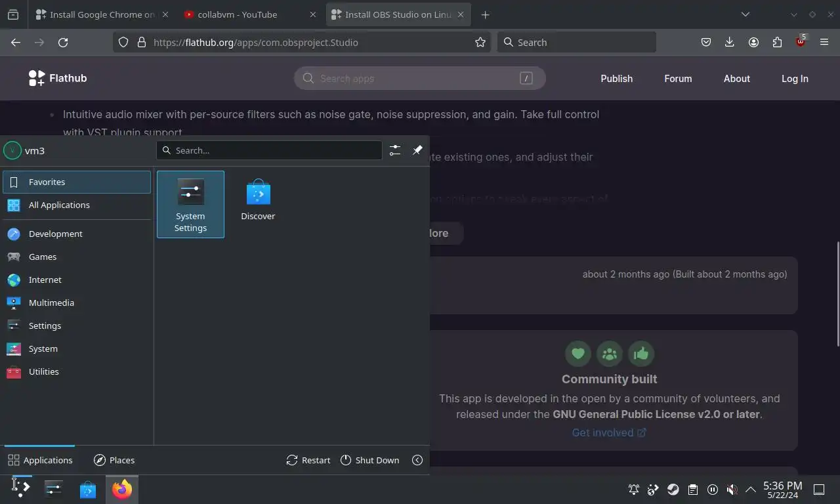Screen dimensions: 840x504
Task: Select All Applications category
Action: tap(77, 205)
